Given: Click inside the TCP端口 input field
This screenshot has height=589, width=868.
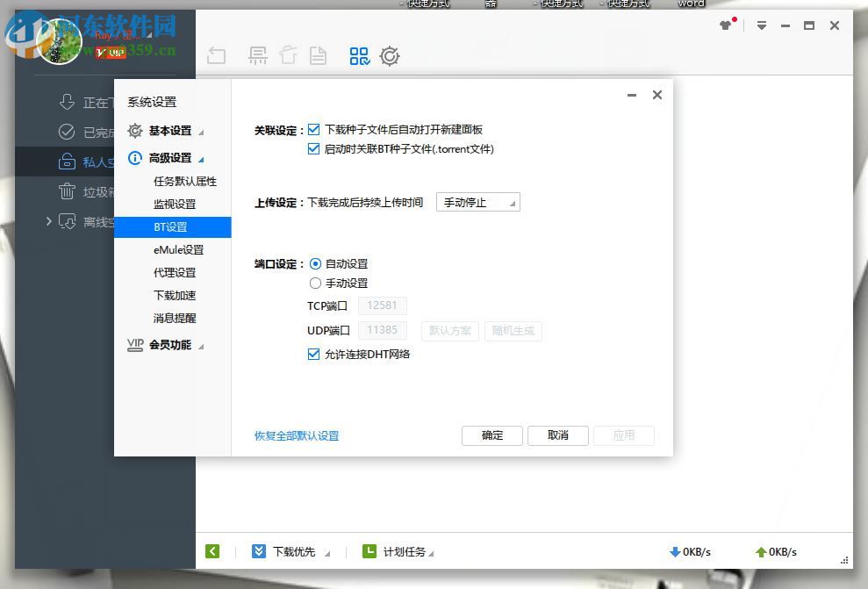Looking at the screenshot, I should [383, 305].
